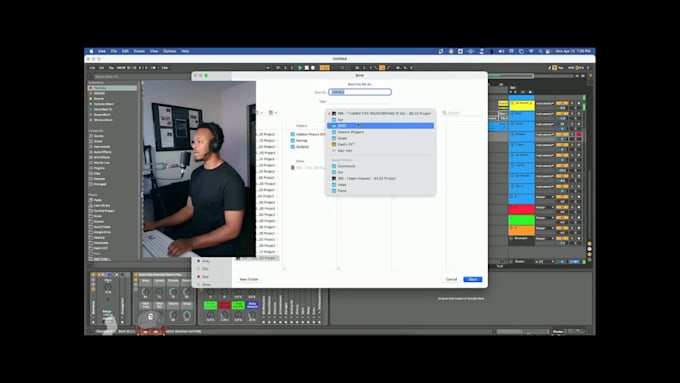Select the Gray tag in dialog sidebar
The width and height of the screenshot is (680, 383).
[203, 261]
